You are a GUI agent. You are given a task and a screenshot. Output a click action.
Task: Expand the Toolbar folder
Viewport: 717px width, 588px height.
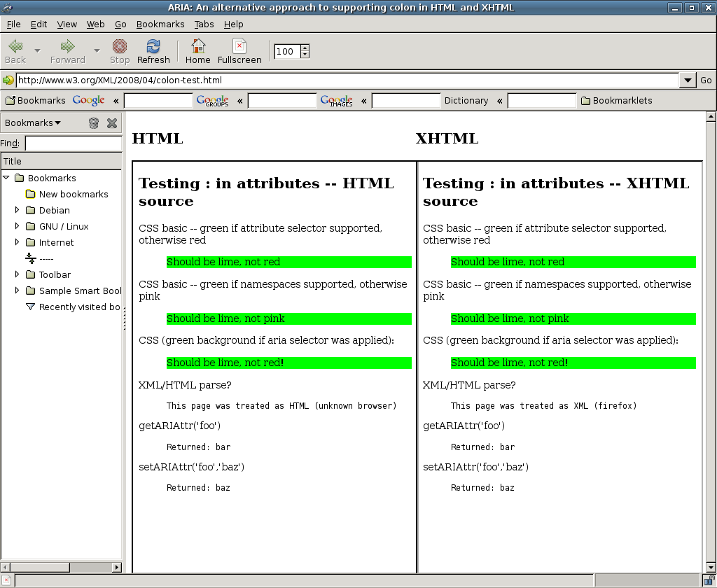pos(17,274)
